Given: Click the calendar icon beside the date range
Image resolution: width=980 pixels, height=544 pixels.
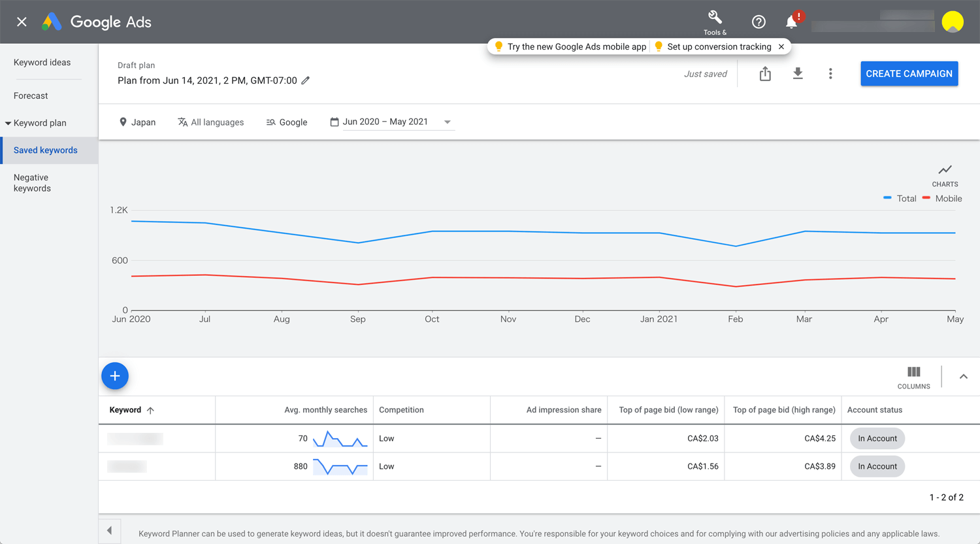Looking at the screenshot, I should tap(335, 122).
